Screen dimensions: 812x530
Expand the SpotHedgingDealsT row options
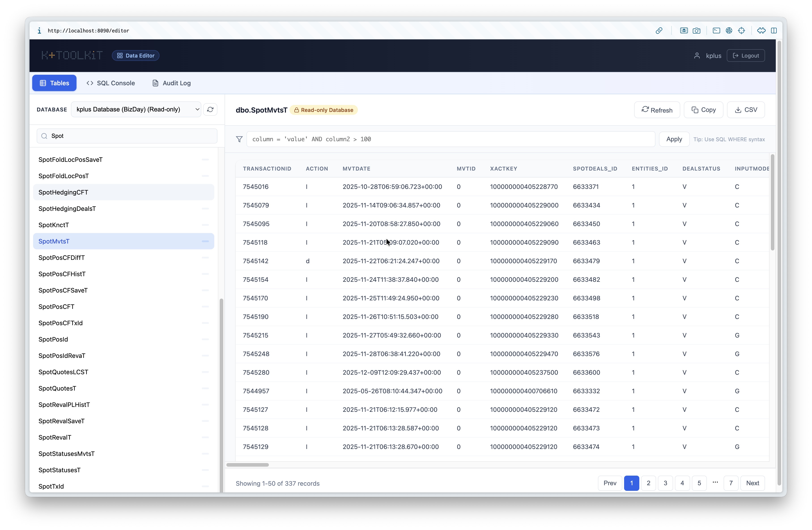point(205,209)
